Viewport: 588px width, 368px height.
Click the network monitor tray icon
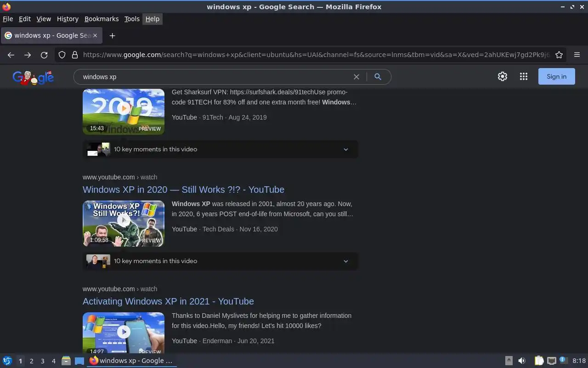click(552, 361)
